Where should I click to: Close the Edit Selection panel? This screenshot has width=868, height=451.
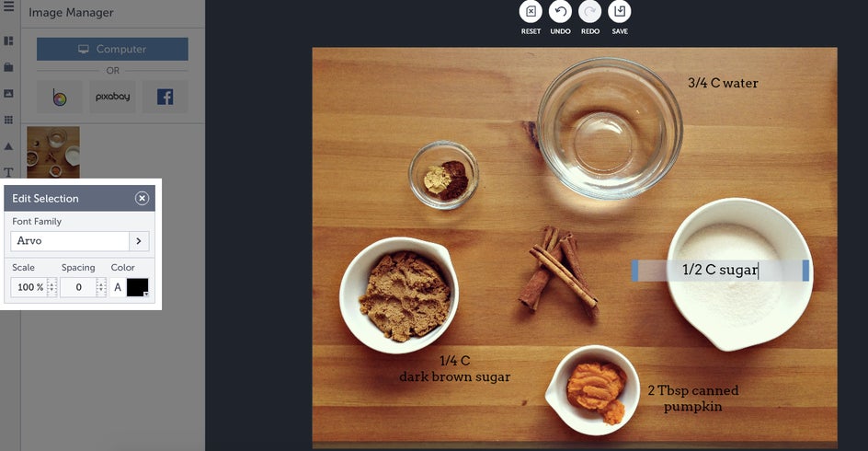[x=142, y=199]
